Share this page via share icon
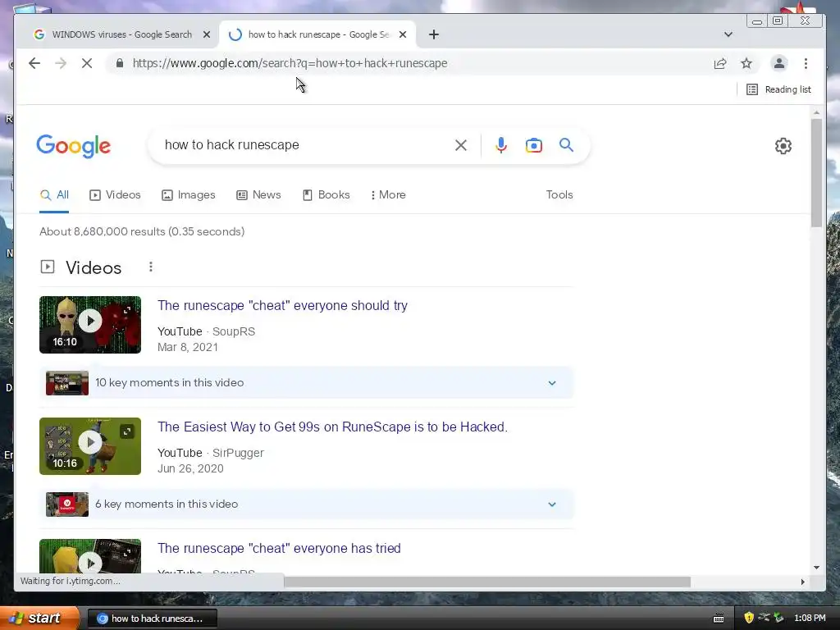 coord(720,63)
